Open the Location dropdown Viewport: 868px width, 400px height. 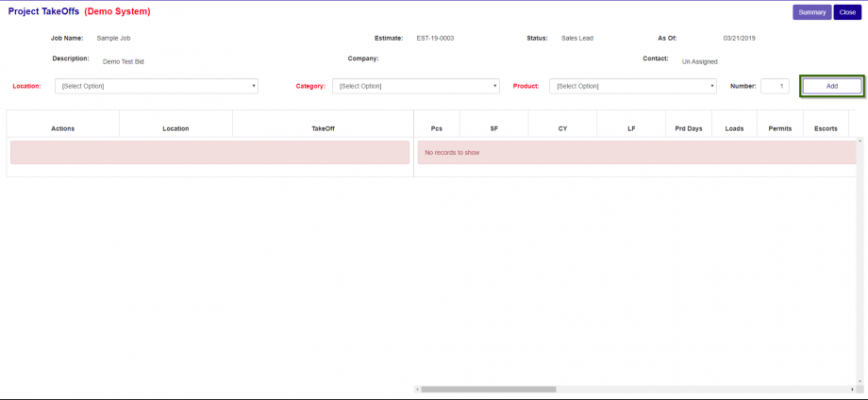(x=156, y=86)
